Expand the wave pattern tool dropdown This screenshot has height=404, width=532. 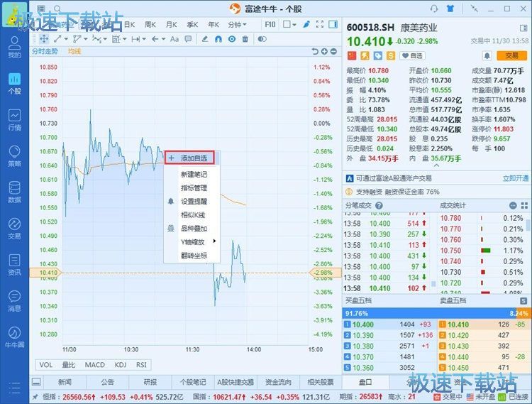point(105,39)
